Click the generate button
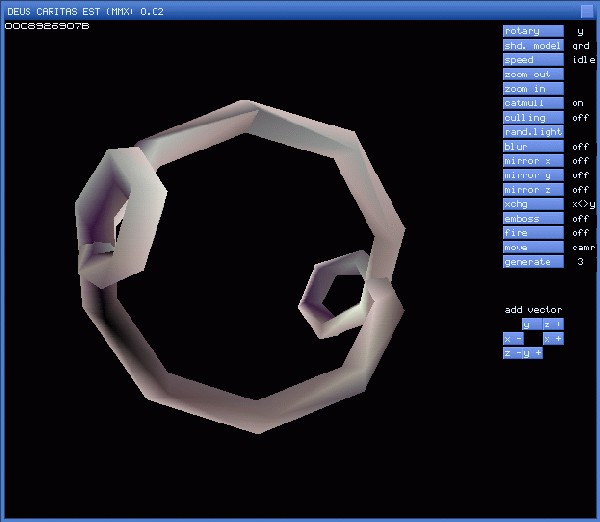This screenshot has width=600, height=522. coord(533,262)
